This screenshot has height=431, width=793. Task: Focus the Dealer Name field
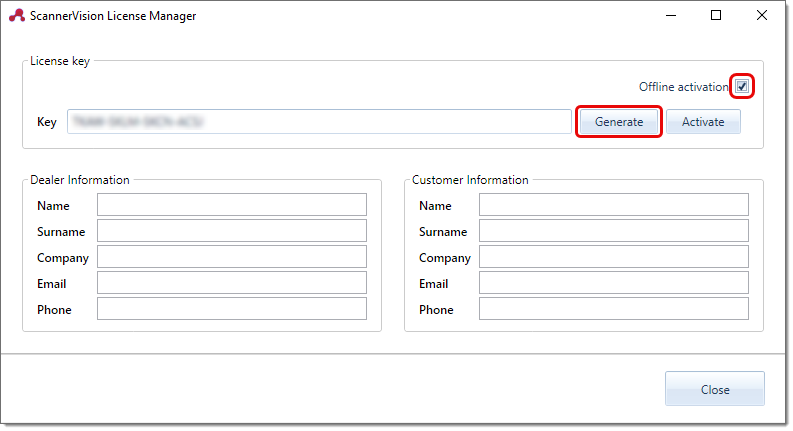(231, 205)
